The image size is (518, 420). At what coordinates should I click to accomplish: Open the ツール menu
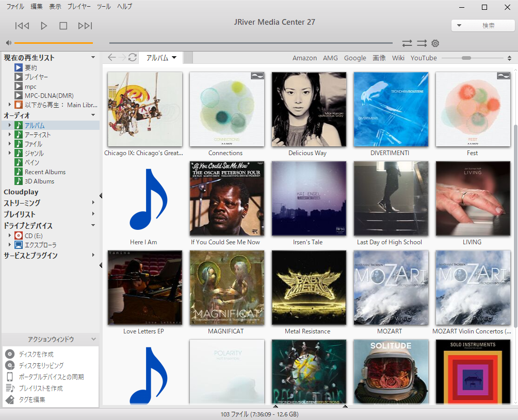(x=104, y=7)
